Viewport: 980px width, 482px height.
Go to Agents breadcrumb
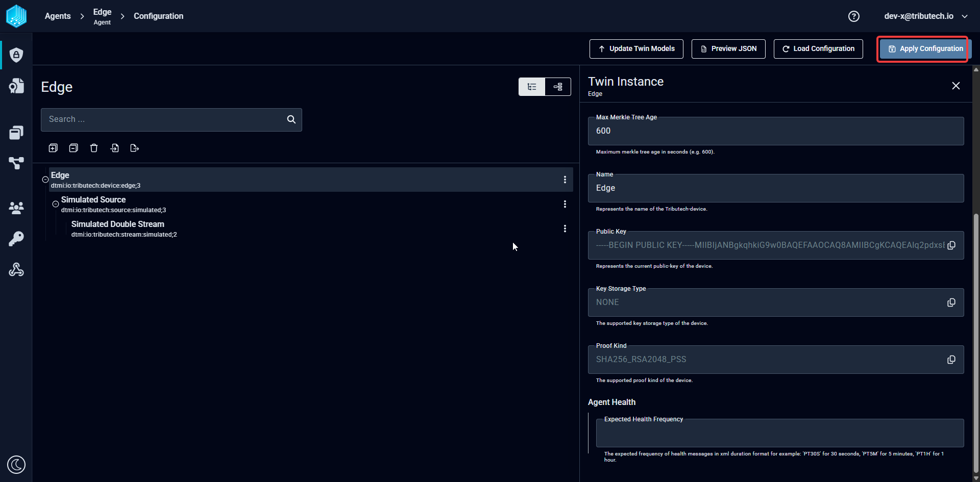coord(58,16)
